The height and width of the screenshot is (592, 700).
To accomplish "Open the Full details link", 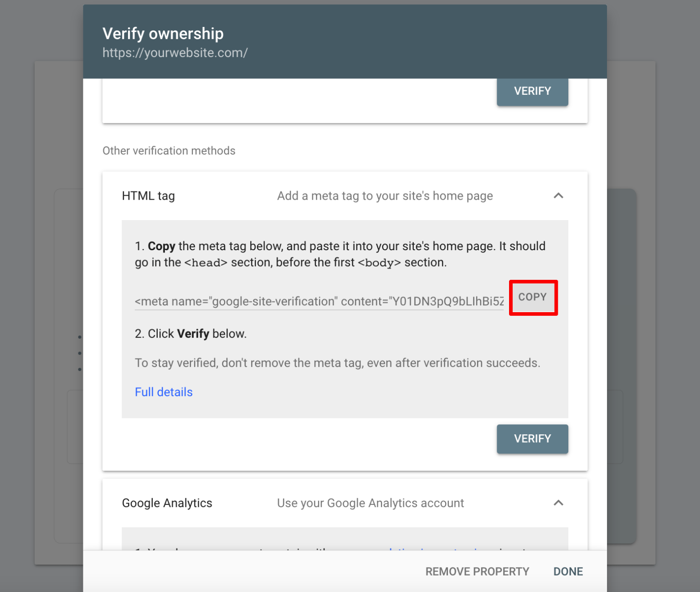I will (x=164, y=391).
